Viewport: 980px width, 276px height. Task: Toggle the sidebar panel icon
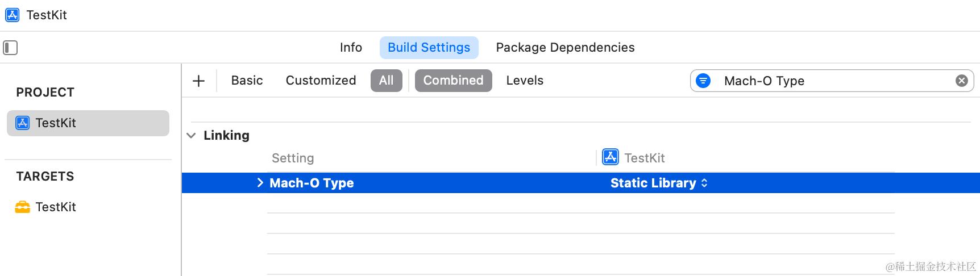10,48
